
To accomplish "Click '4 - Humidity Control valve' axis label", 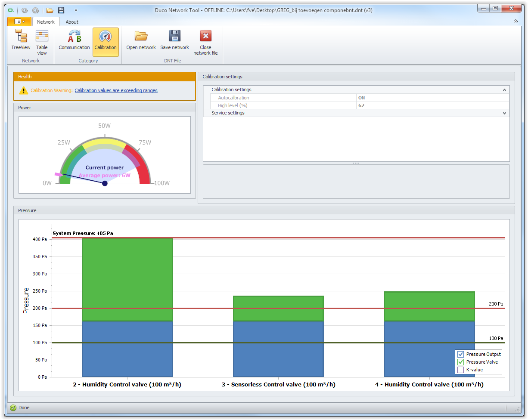I will pos(429,384).
